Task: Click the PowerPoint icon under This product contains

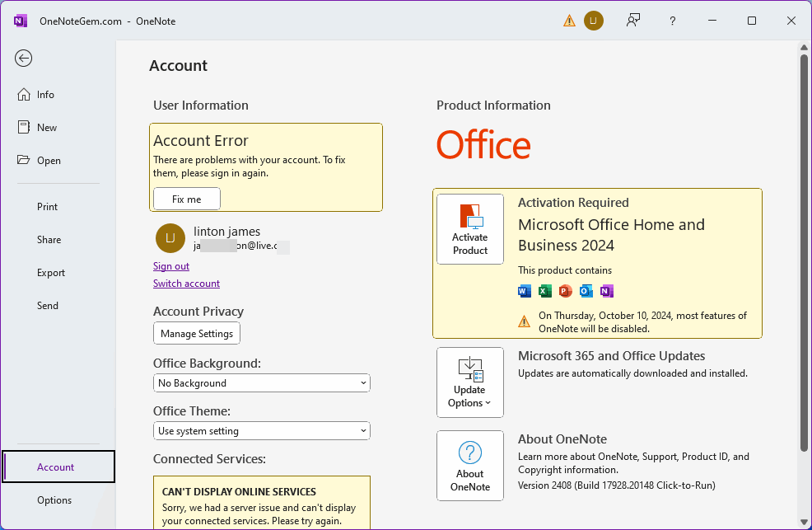Action: coord(566,291)
